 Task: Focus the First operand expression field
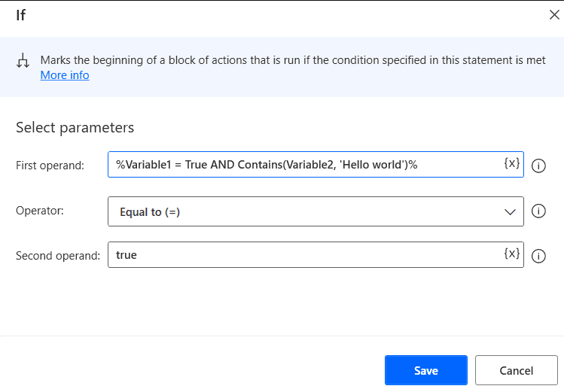coord(301,165)
